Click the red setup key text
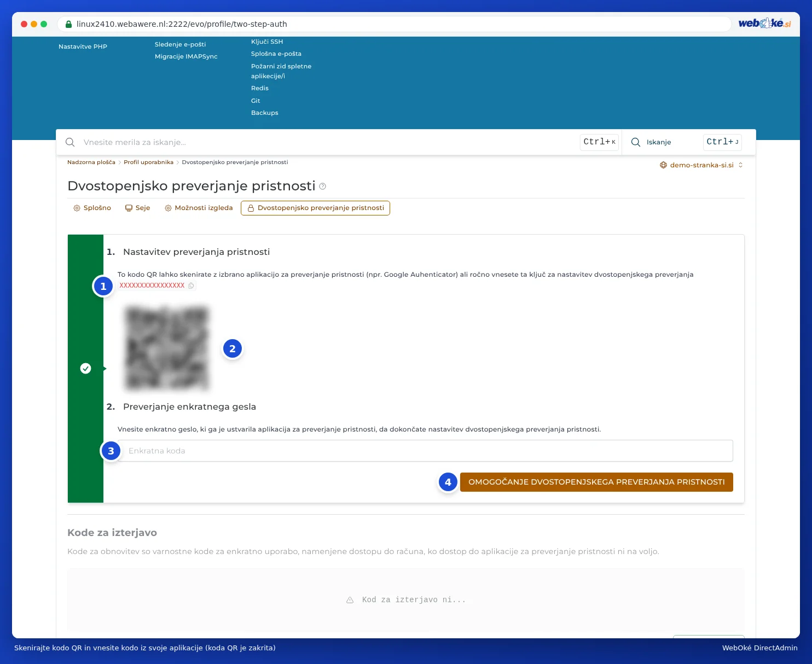 (152, 286)
